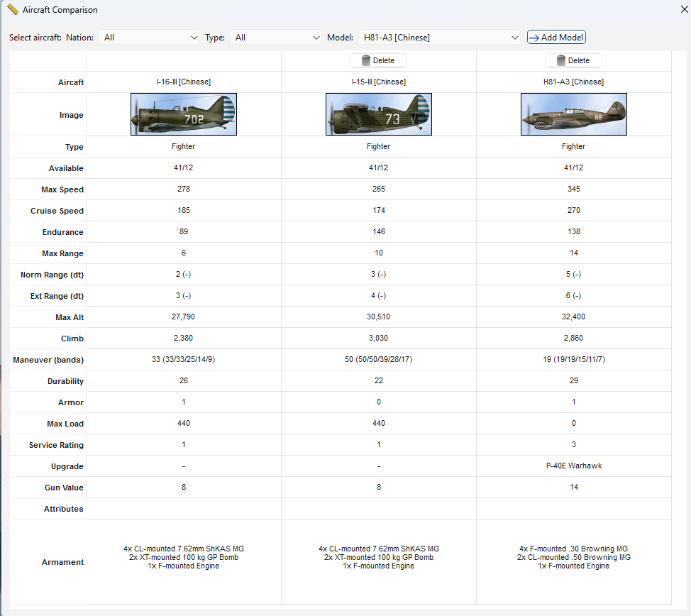
Task: Click the Armament row label
Action: point(62,562)
